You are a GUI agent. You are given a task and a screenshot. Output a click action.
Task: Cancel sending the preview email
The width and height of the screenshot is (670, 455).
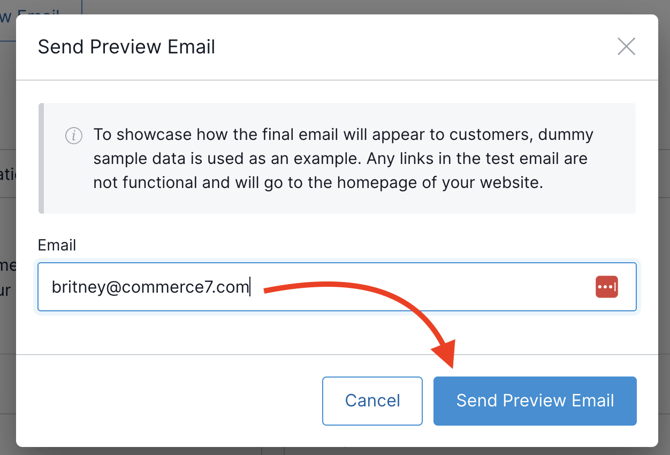pyautogui.click(x=372, y=401)
